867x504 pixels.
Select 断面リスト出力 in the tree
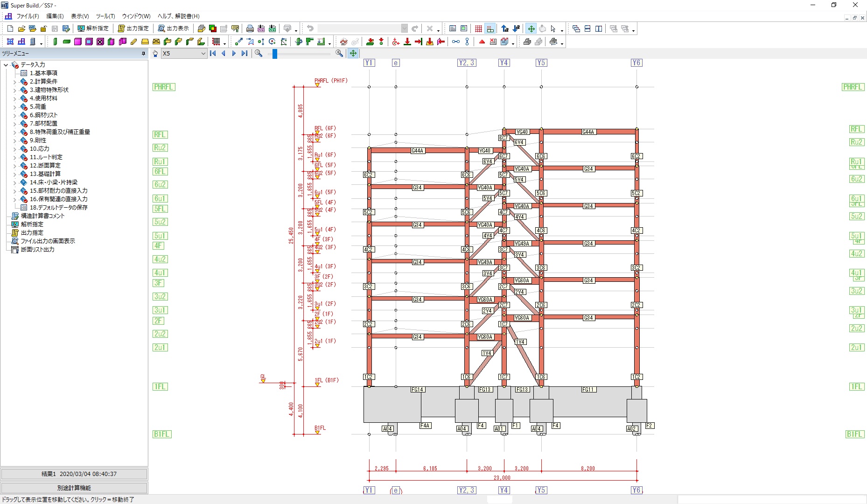click(x=37, y=250)
